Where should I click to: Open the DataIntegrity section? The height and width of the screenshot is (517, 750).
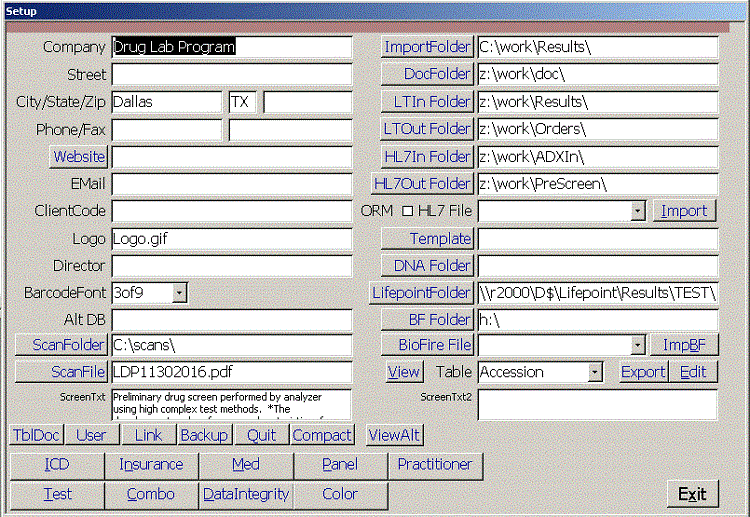(246, 494)
